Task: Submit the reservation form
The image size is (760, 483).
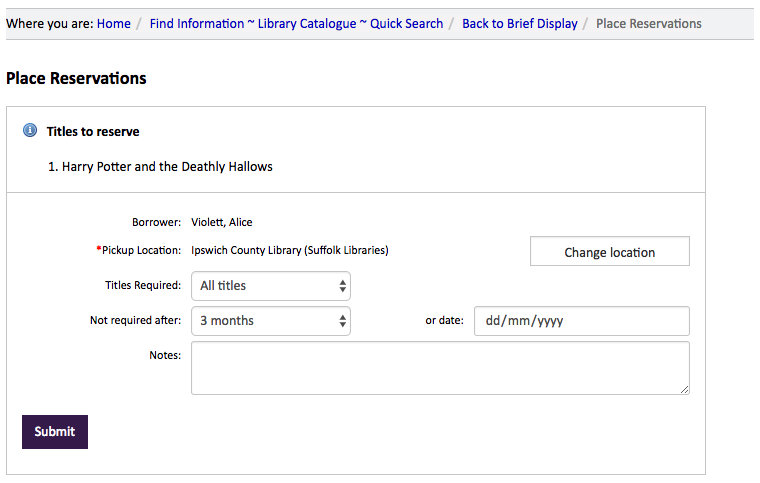Action: (55, 432)
